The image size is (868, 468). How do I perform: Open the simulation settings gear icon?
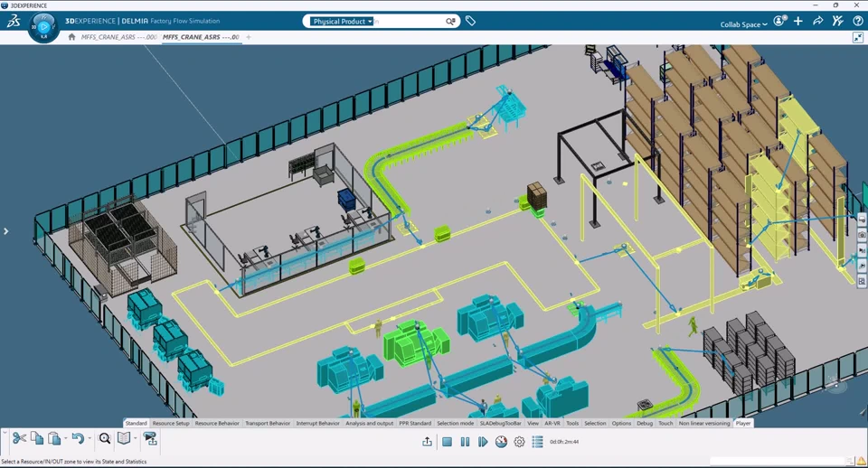tap(519, 442)
